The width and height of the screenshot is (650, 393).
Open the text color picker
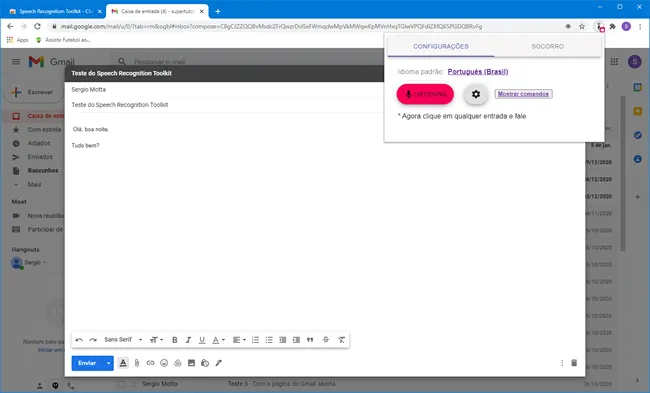[218, 340]
